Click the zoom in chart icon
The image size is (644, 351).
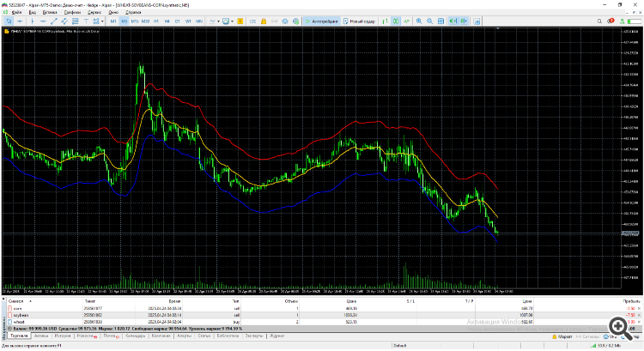coord(419,21)
